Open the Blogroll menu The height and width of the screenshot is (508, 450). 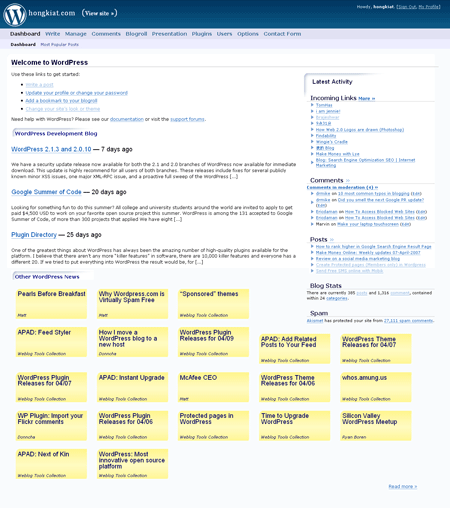pyautogui.click(x=136, y=34)
